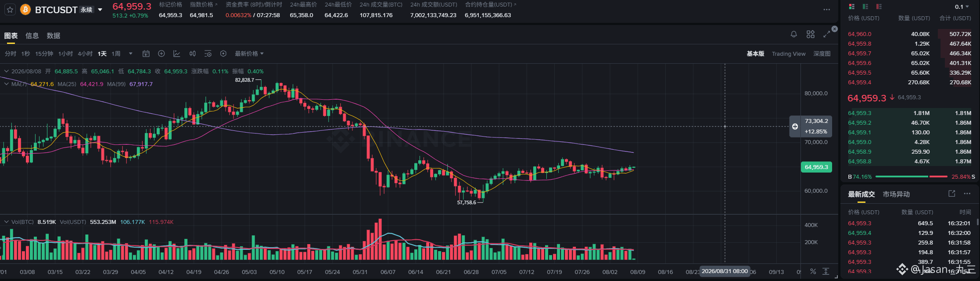Click the ask price 64,959.4 row
Screen dimensions: 980x281
point(909,82)
